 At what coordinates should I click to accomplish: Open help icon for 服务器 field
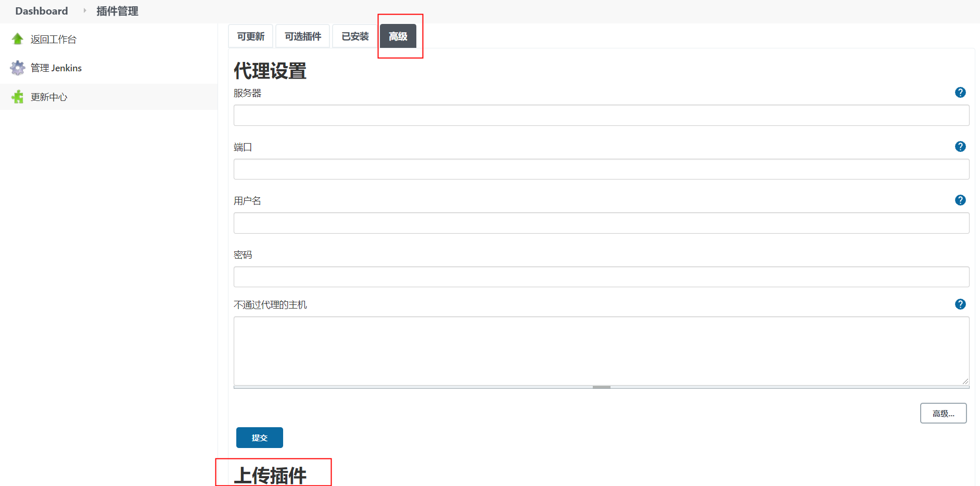tap(960, 93)
